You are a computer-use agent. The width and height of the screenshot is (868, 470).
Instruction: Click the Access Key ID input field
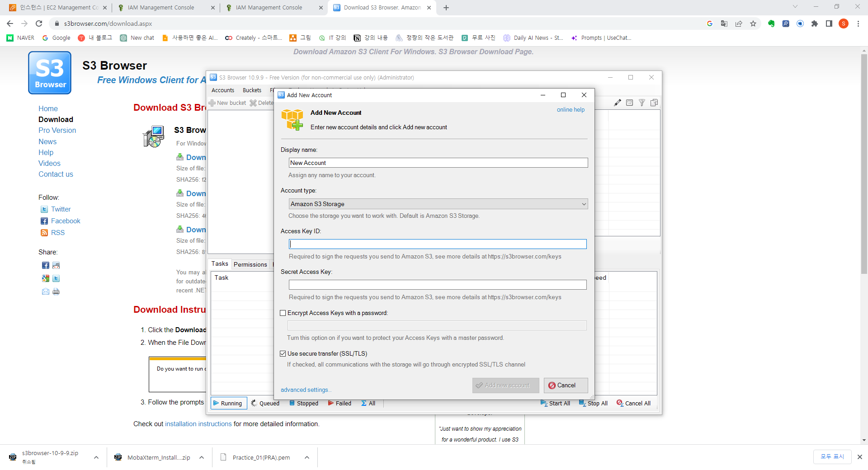pos(438,244)
